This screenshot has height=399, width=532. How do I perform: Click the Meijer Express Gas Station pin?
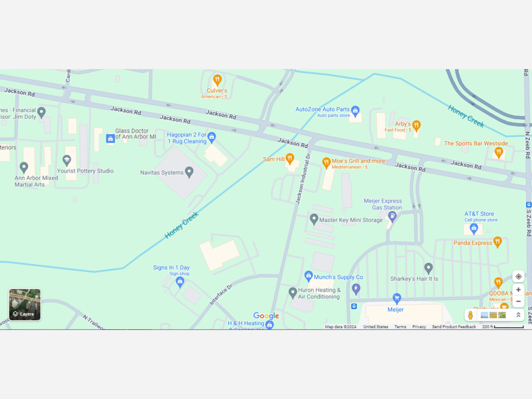point(392,216)
